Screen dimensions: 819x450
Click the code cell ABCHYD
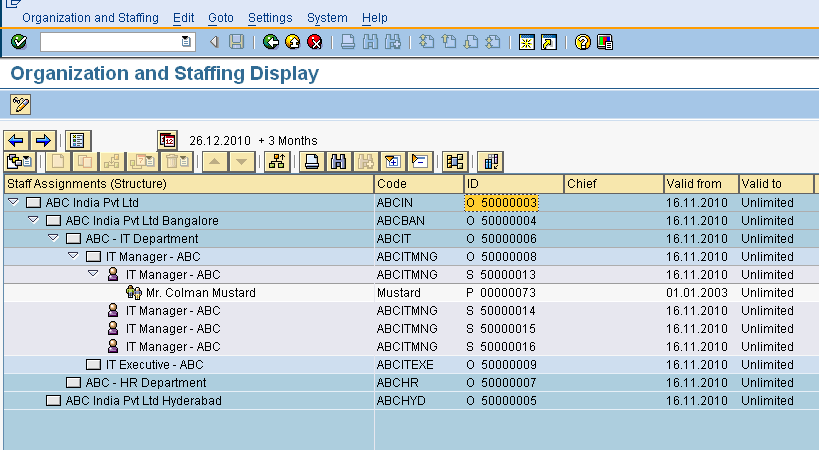pyautogui.click(x=401, y=401)
